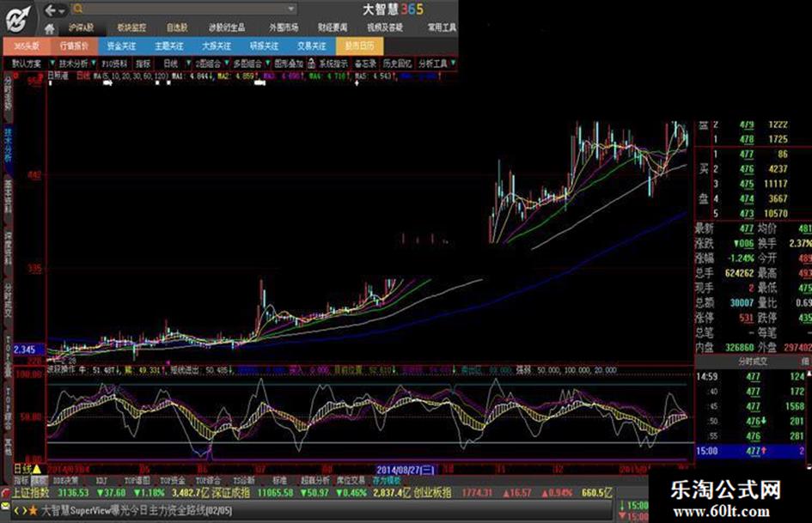Click the home icon
Screen dimensions: 812x523
pos(50,28)
